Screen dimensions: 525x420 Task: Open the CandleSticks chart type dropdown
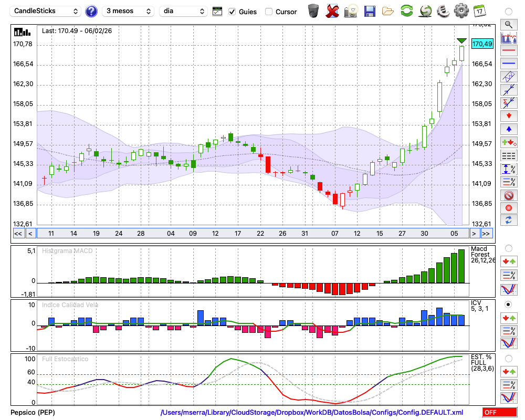point(46,11)
